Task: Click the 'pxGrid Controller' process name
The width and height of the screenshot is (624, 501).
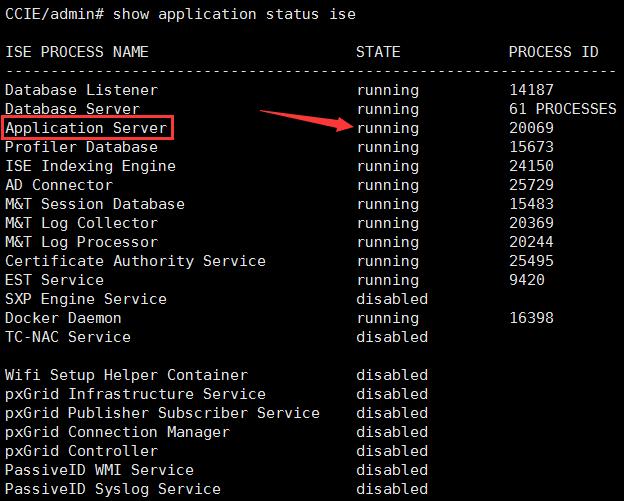Action: coord(82,451)
